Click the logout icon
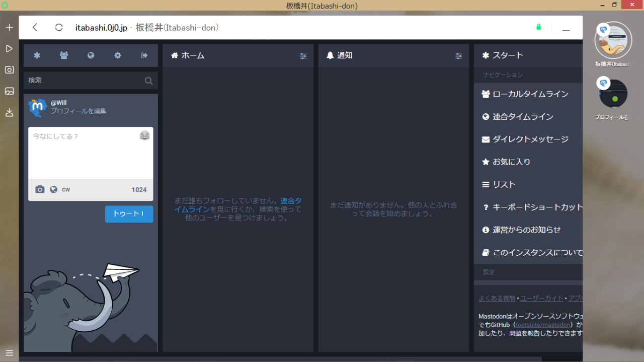Viewport: 644px width, 362px height. coord(144,55)
